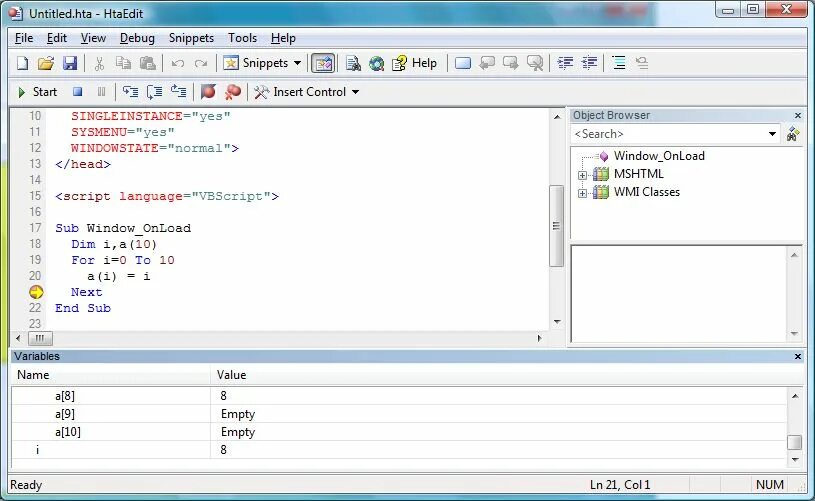Start debugging with the Start button

[x=37, y=92]
